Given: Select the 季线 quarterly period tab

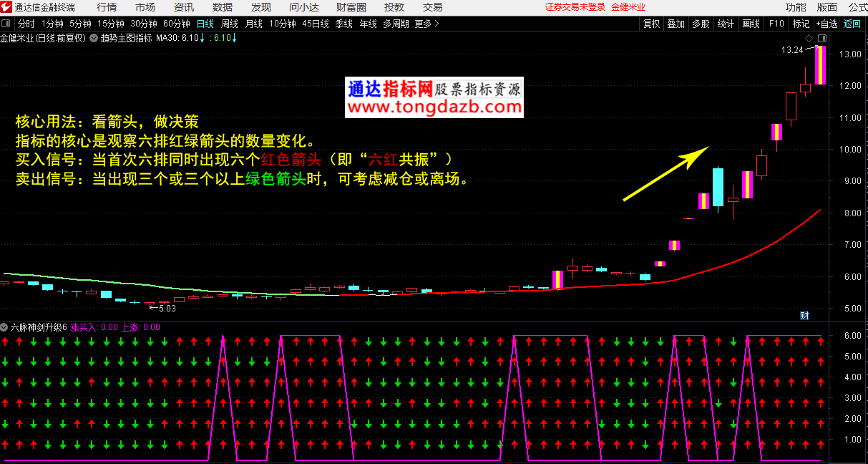Looking at the screenshot, I should (x=344, y=24).
